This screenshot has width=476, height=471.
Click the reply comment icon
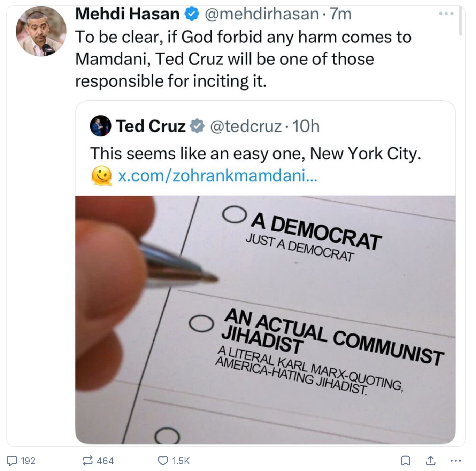point(12,461)
